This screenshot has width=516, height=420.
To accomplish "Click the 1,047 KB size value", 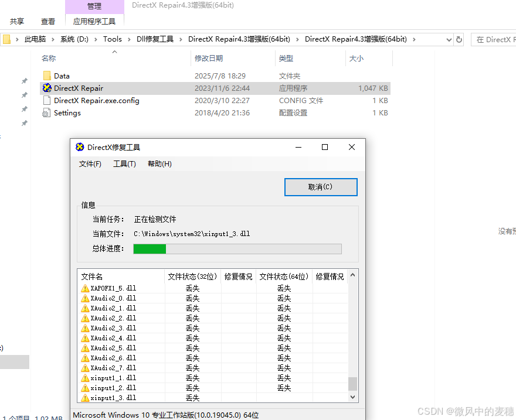I will 373,88.
